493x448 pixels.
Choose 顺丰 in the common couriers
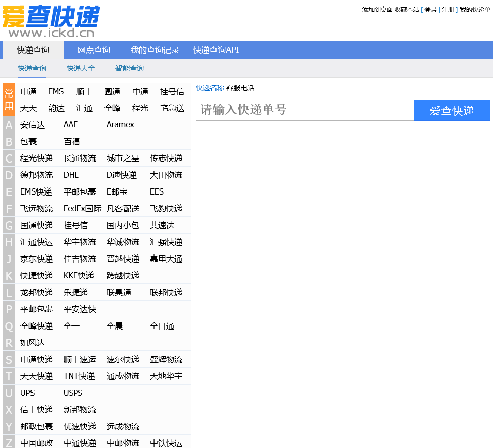tap(84, 92)
